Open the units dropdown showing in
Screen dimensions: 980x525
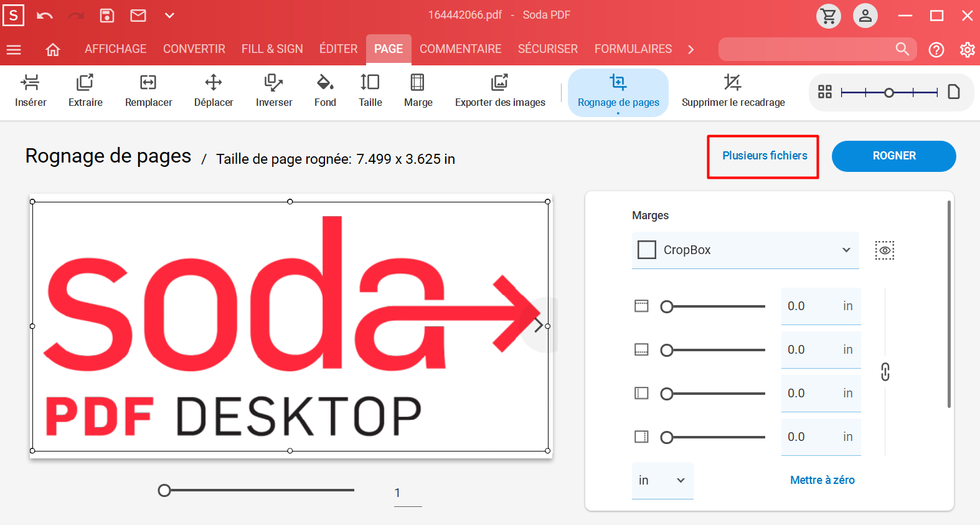662,480
